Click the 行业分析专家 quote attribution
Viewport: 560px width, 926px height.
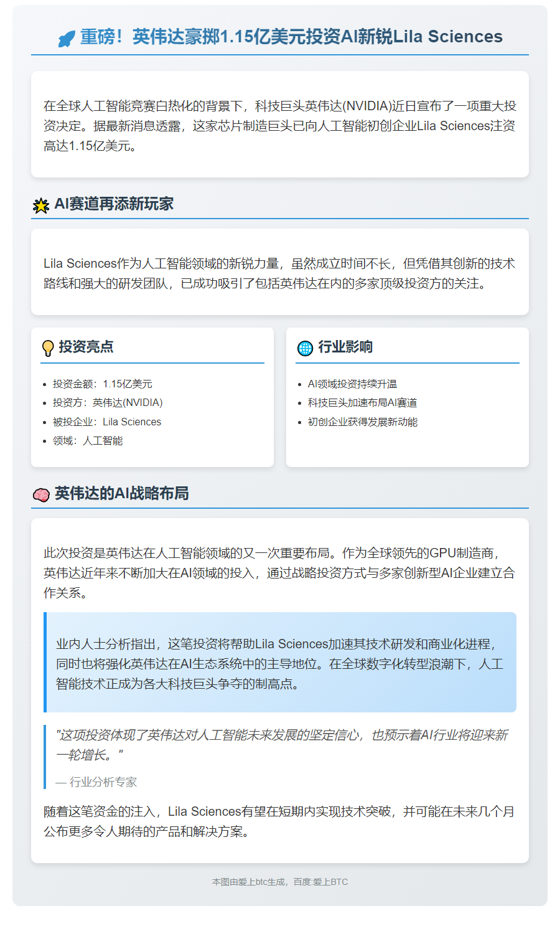[x=96, y=782]
